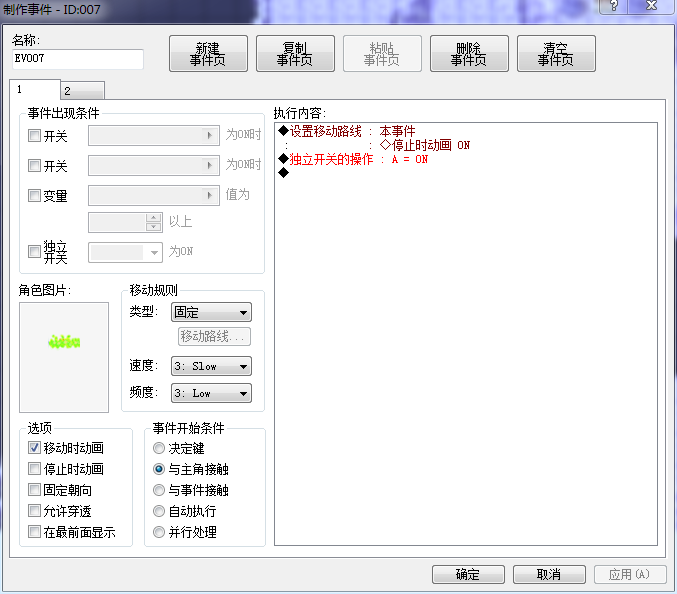Image resolution: width=677 pixels, height=594 pixels.
Task: Open the 频度 frequency dropdown
Action: [211, 393]
